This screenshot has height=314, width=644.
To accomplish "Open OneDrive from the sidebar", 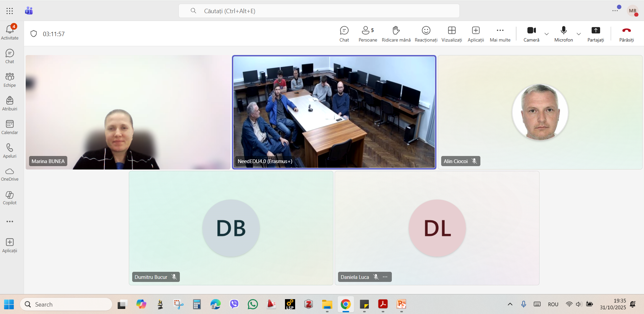I will coord(10,174).
